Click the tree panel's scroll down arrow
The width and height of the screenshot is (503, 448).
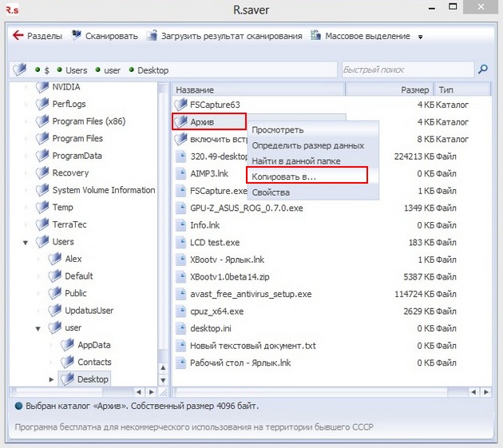tap(163, 381)
